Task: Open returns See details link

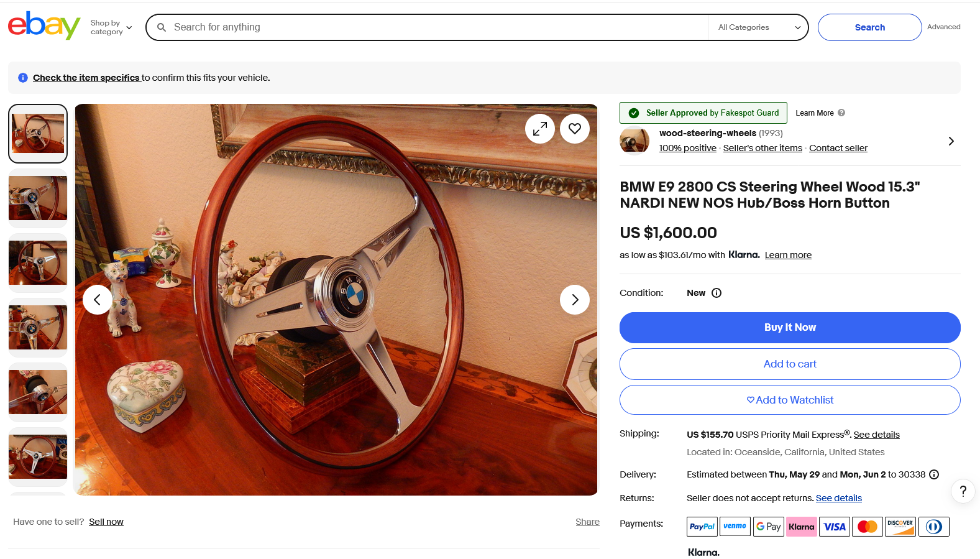Action: point(838,498)
